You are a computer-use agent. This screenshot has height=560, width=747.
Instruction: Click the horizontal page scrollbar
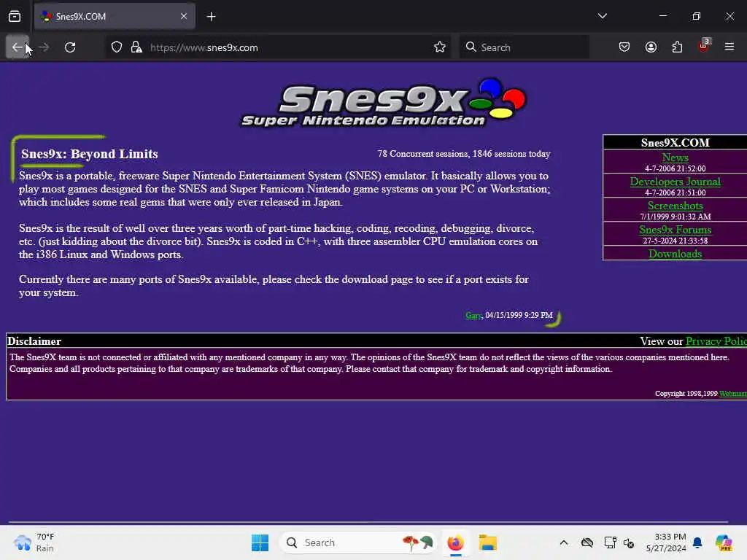pos(368,522)
